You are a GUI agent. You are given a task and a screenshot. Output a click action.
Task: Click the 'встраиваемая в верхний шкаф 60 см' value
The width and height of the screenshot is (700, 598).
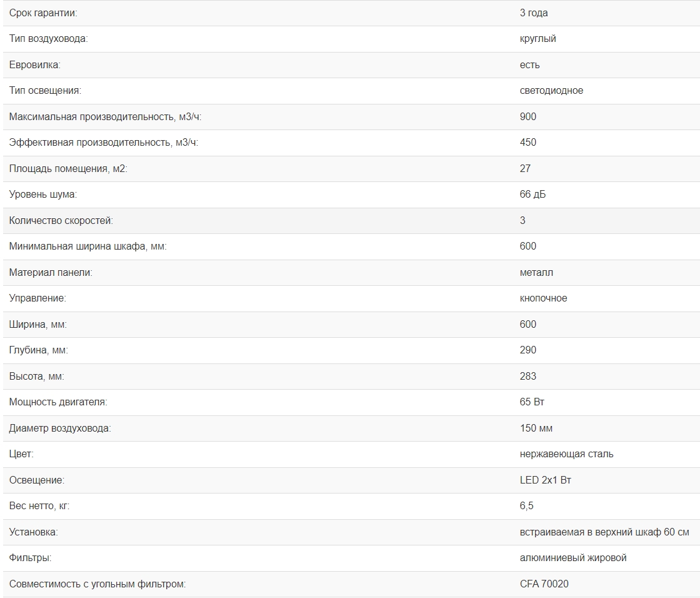point(604,532)
